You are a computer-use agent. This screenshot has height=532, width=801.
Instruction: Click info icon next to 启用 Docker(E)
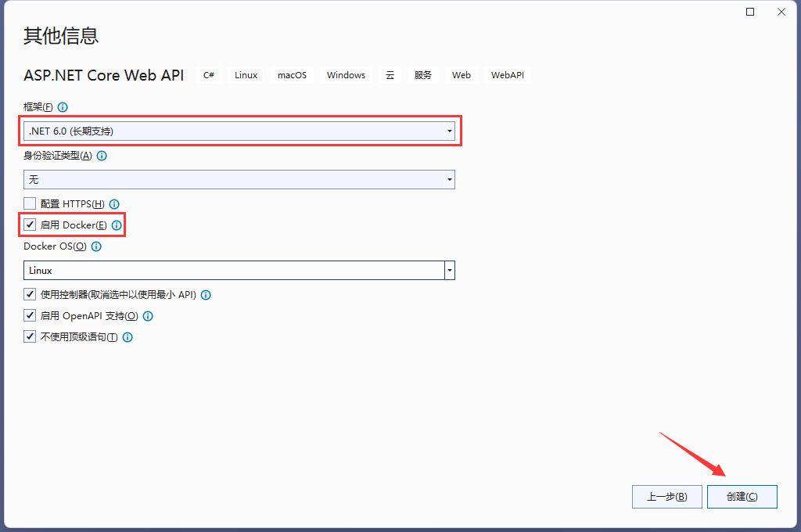point(117,225)
